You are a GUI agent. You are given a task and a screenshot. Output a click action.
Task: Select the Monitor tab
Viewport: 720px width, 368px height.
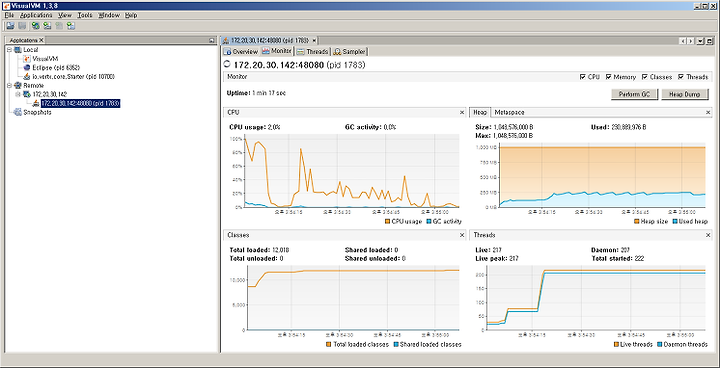[277, 51]
